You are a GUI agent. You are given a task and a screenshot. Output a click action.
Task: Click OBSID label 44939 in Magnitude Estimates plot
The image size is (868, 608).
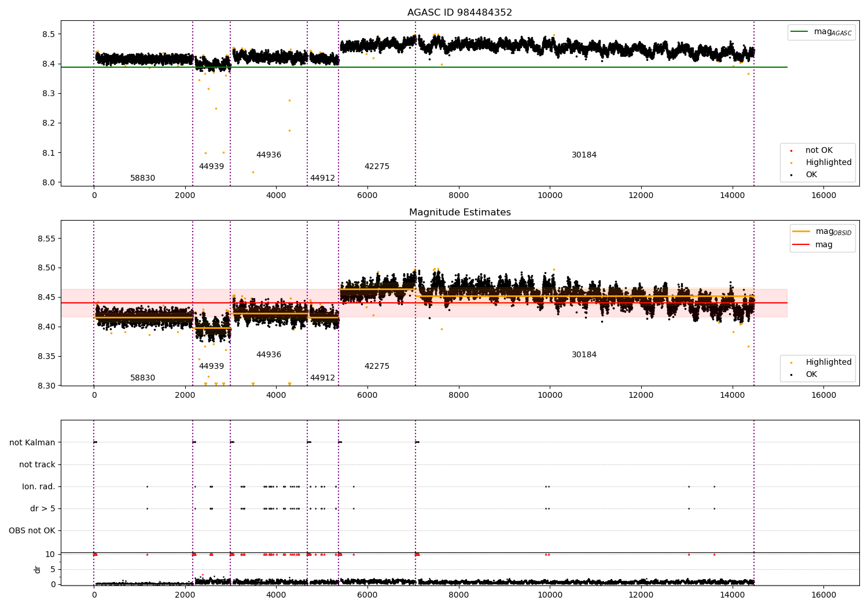click(211, 367)
